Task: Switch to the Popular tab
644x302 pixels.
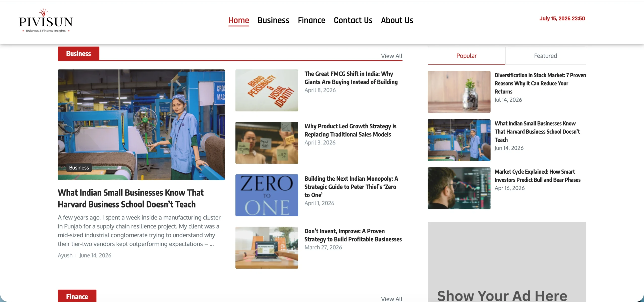Action: click(466, 56)
